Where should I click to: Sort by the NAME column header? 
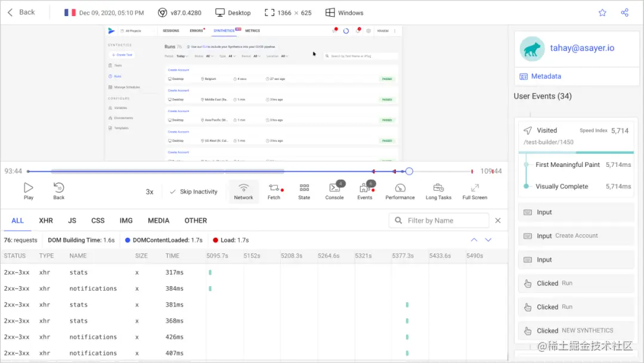[78, 256]
